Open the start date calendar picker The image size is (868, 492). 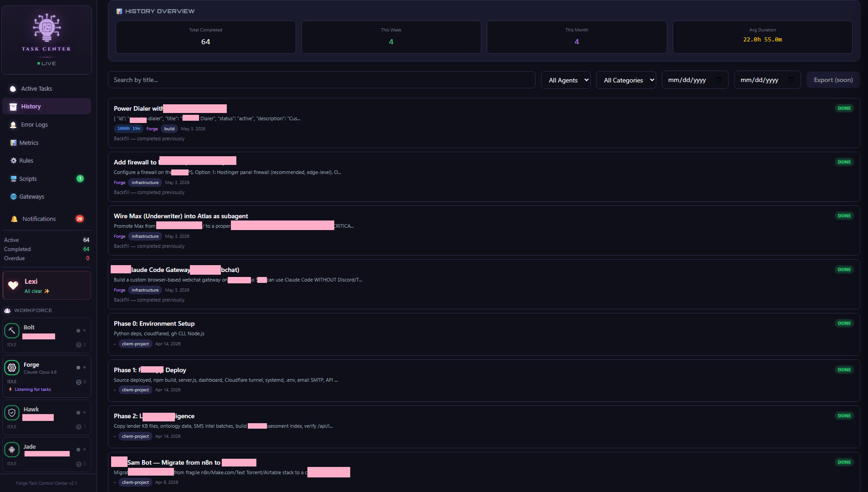719,80
